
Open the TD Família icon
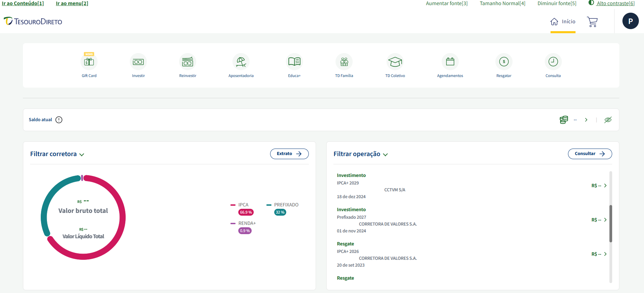point(344,62)
